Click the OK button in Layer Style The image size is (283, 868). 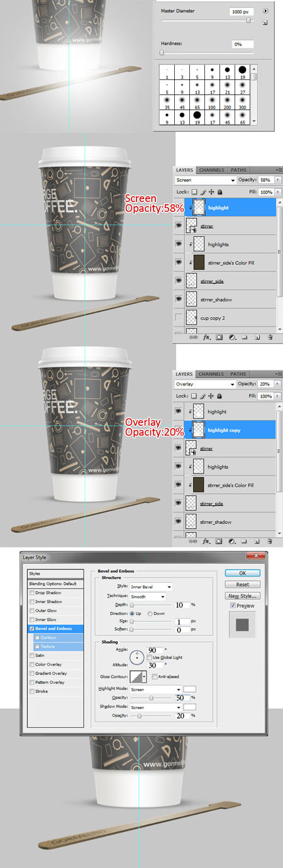pos(243,573)
